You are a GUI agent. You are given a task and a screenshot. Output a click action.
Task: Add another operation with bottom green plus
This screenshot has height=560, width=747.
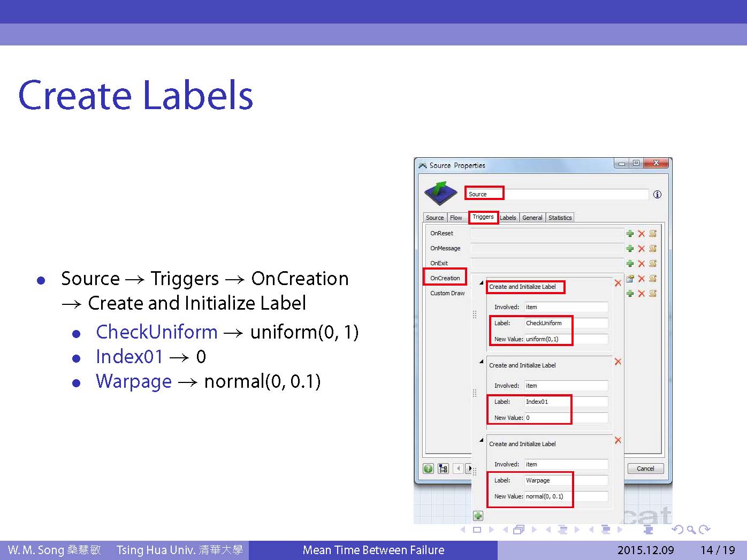pyautogui.click(x=478, y=516)
